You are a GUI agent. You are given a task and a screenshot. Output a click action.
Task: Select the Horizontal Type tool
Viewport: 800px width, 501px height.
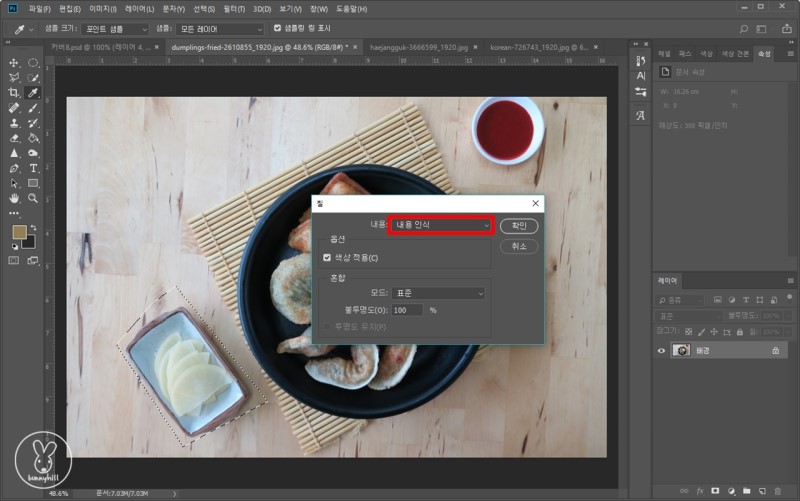33,168
